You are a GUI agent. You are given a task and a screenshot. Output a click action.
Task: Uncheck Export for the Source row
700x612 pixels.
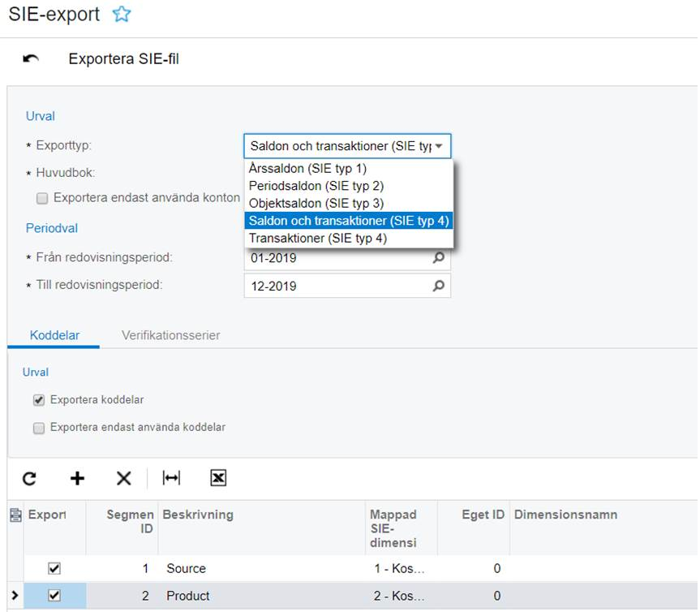click(54, 569)
